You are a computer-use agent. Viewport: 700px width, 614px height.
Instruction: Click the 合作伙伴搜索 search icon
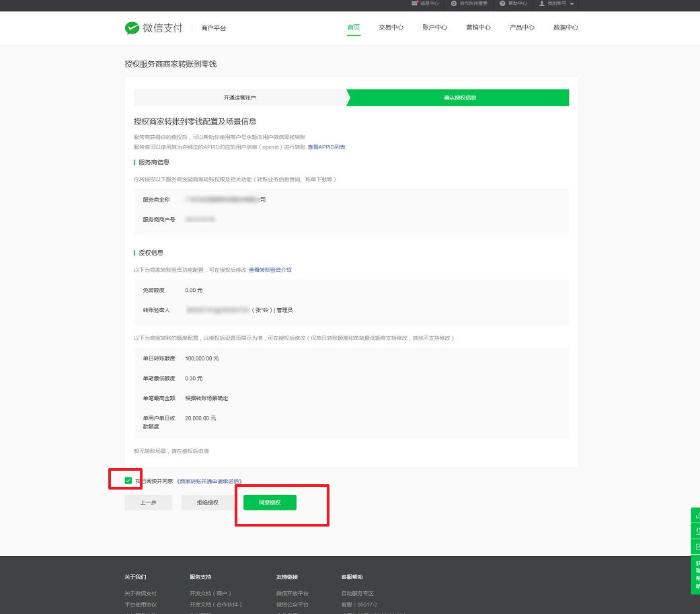point(454,3)
